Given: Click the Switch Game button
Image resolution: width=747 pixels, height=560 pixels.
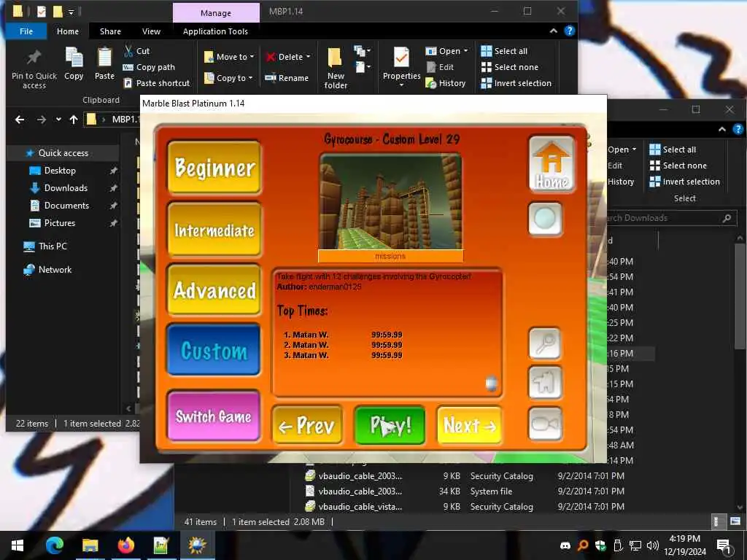Looking at the screenshot, I should point(214,416).
